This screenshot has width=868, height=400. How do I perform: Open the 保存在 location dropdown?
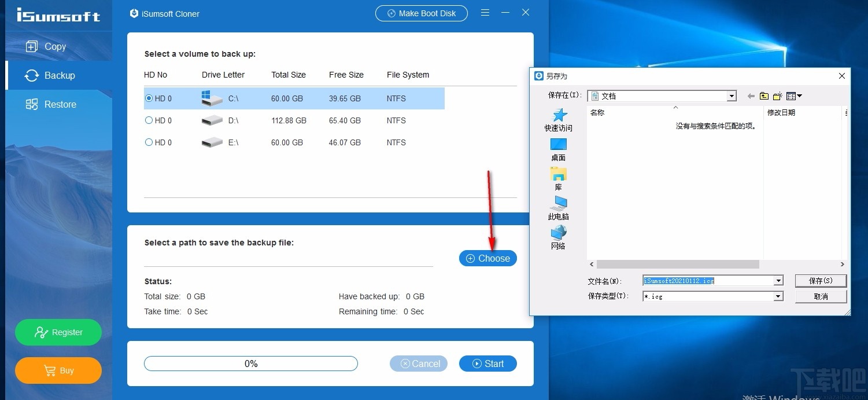click(x=731, y=96)
